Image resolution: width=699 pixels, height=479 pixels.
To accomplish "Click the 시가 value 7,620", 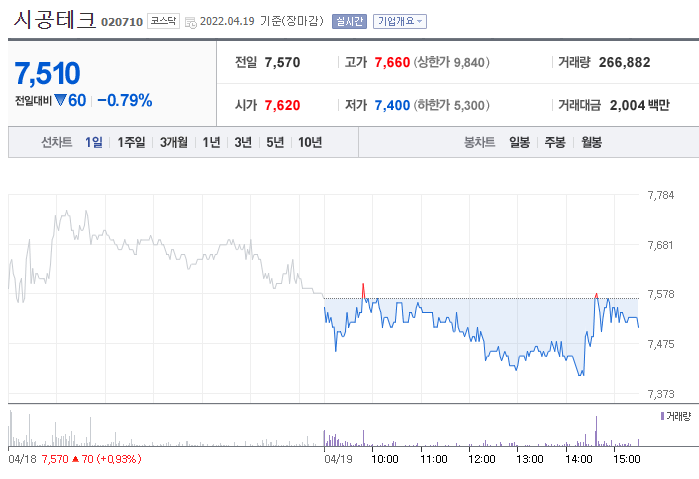I will 282,105.
